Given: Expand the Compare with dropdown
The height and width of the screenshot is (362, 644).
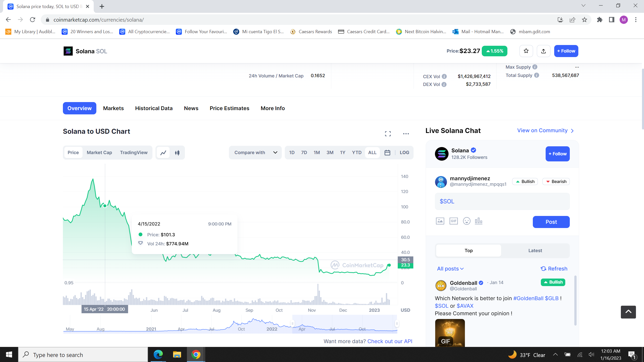Looking at the screenshot, I should click(x=255, y=153).
